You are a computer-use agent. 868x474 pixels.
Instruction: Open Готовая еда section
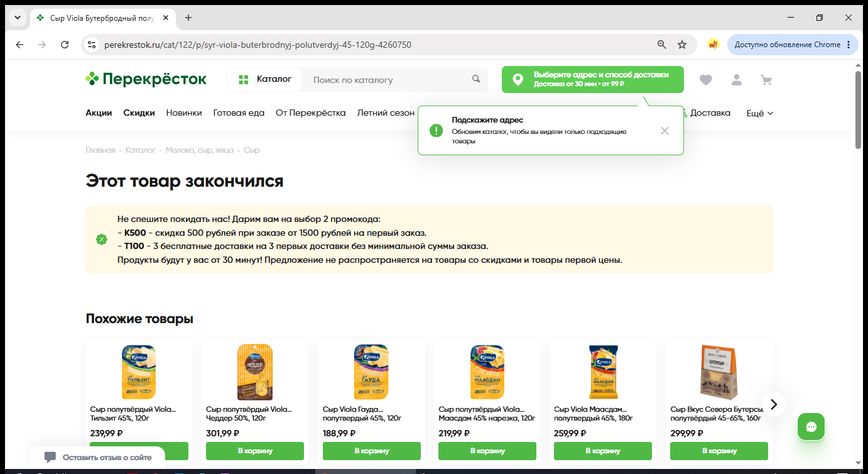pos(239,113)
